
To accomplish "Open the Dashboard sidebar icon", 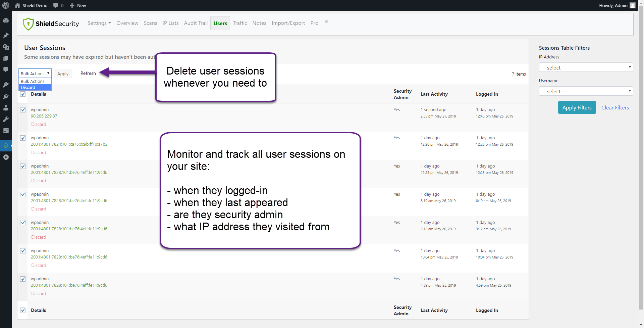I will [6, 20].
